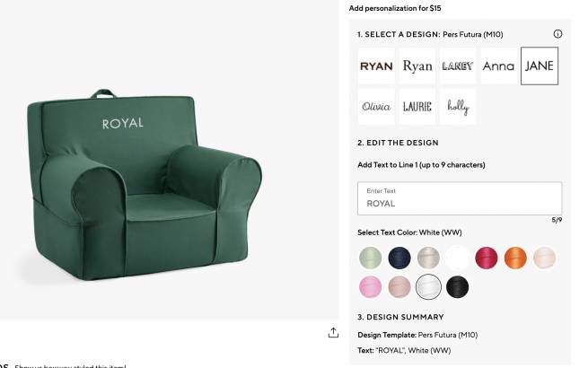
Task: Click the Enter Text field containing ROYAL
Action: [460, 198]
